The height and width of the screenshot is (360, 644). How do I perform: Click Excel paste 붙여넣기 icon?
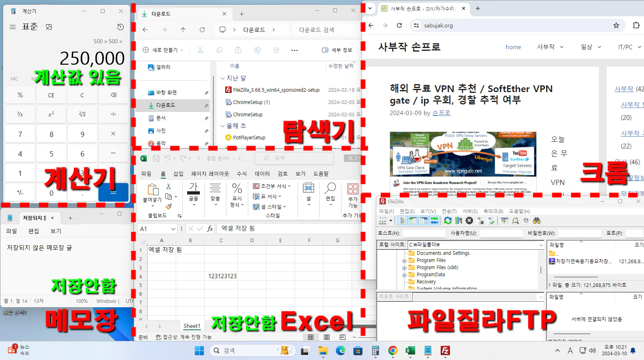pyautogui.click(x=152, y=189)
